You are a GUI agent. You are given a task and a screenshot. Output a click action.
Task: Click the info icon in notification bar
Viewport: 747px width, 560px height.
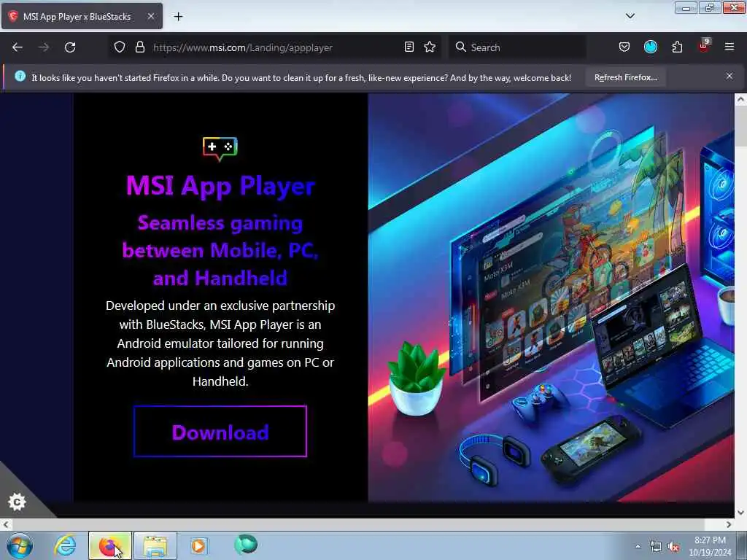(20, 76)
